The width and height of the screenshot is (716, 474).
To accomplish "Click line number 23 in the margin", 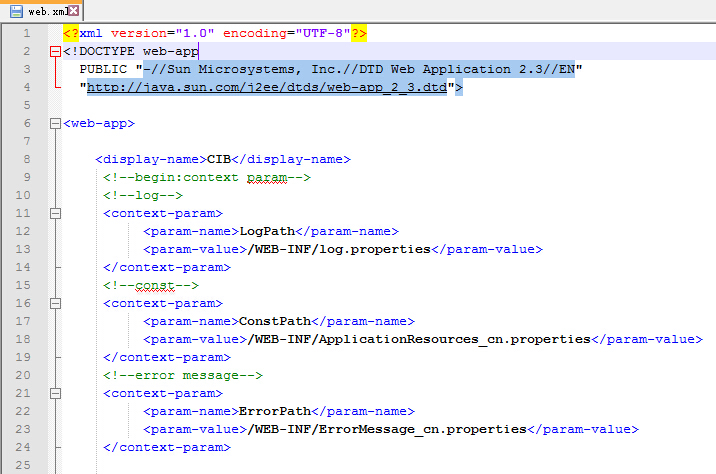I will click(23, 429).
